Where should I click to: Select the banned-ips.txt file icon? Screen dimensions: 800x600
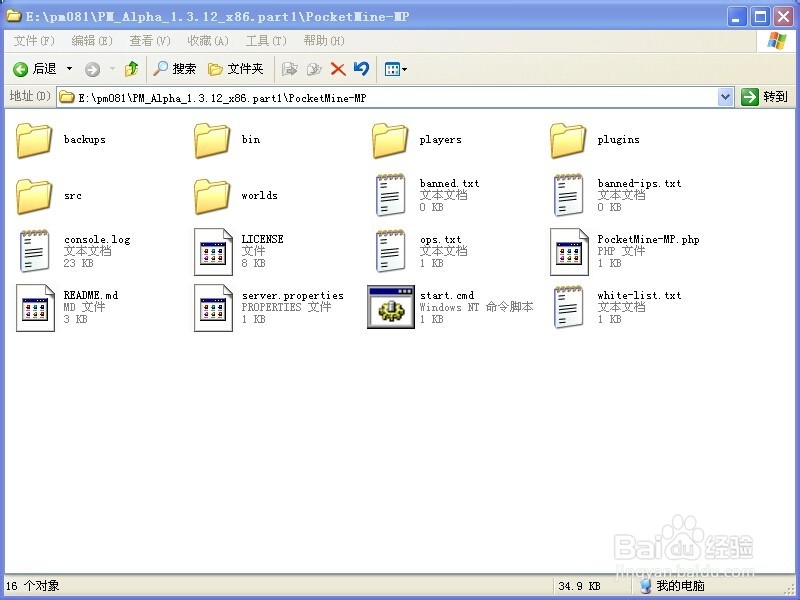pos(568,195)
